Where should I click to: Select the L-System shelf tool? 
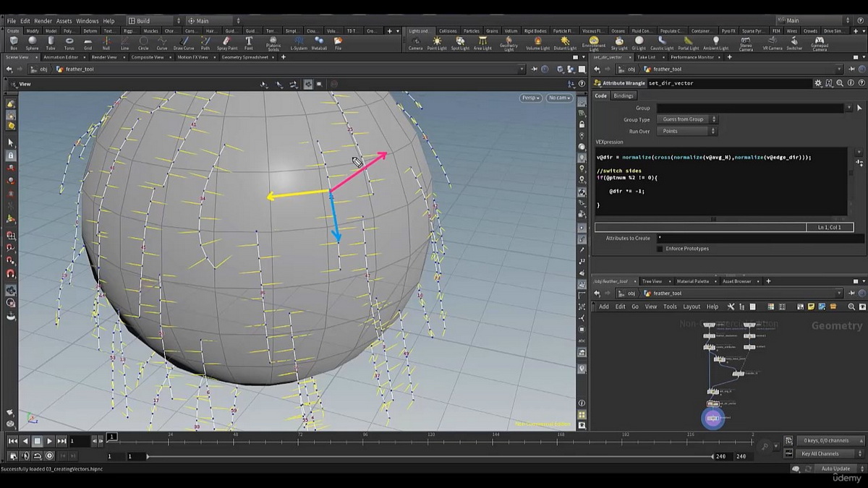[x=298, y=43]
